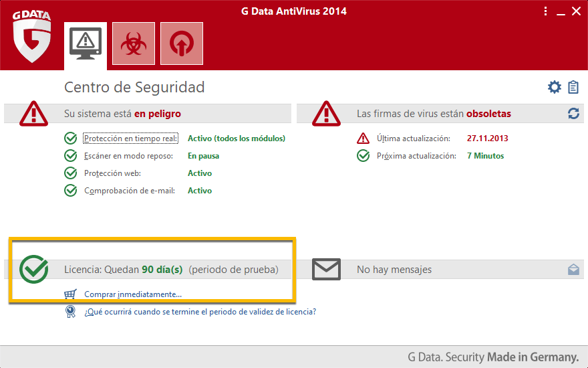Click the green check beside 'Escáner en modo reposo'
This screenshot has height=368, width=588.
point(71,155)
